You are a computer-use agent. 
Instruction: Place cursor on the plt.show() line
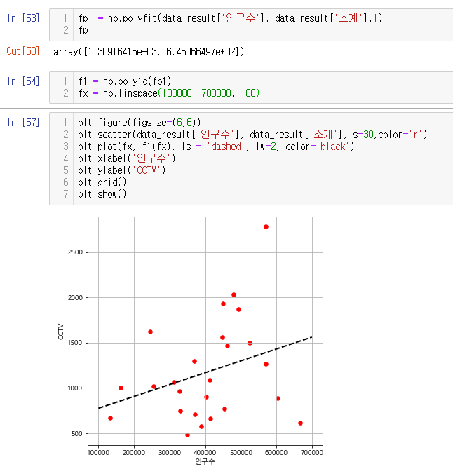(102, 194)
